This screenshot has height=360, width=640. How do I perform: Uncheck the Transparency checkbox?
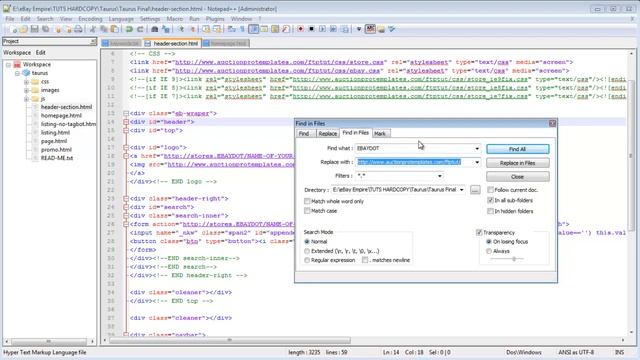[x=479, y=233]
